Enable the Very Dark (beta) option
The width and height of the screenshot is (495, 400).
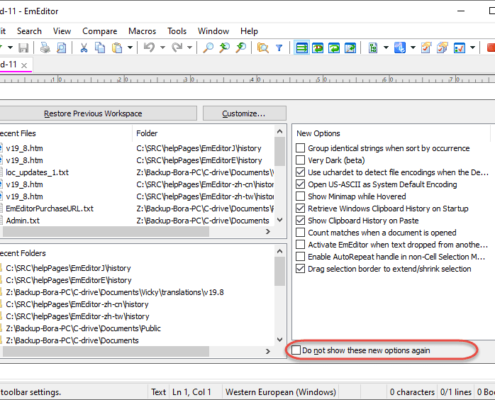click(300, 160)
